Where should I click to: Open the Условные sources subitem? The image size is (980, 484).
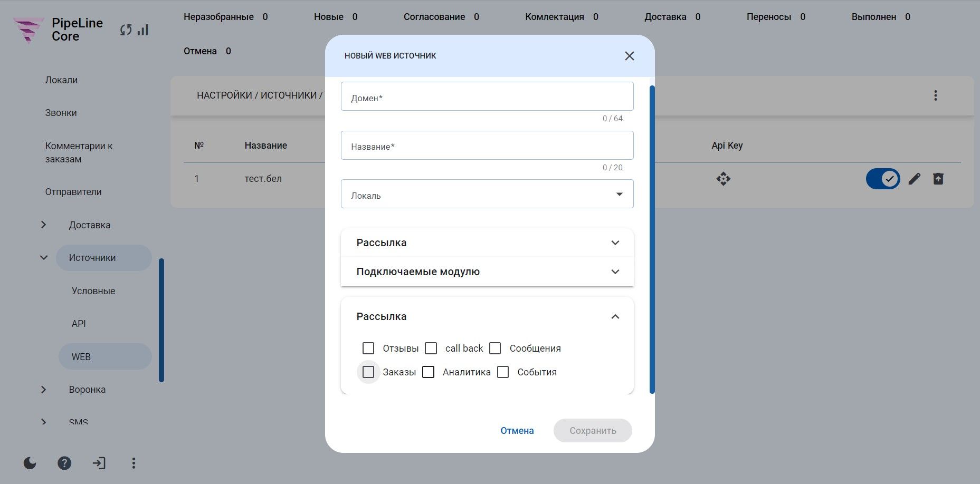tap(93, 291)
